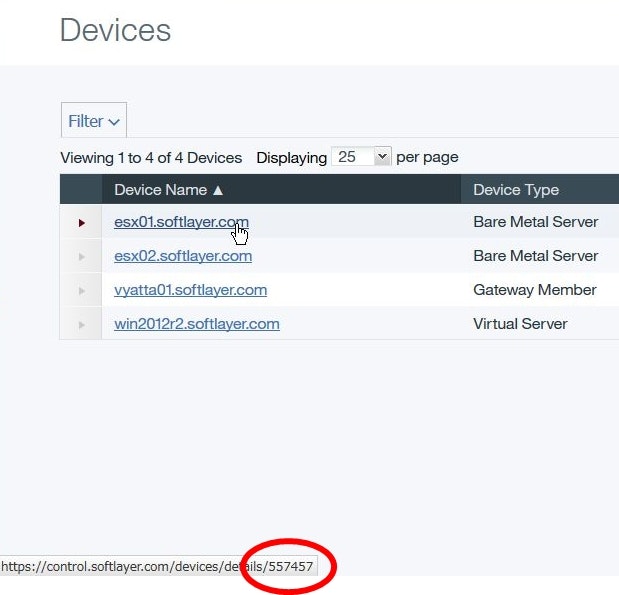Click the per page label
This screenshot has height=595, width=619.
(x=427, y=158)
